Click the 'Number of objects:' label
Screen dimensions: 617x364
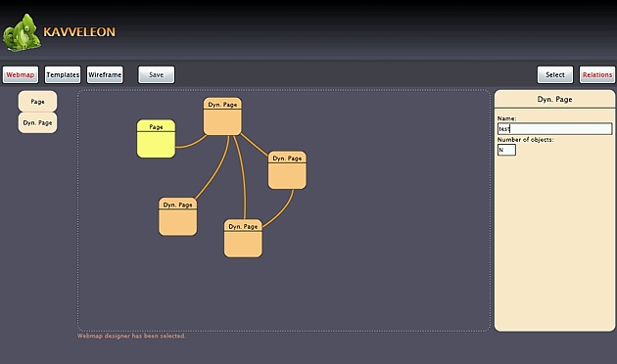[x=525, y=140]
